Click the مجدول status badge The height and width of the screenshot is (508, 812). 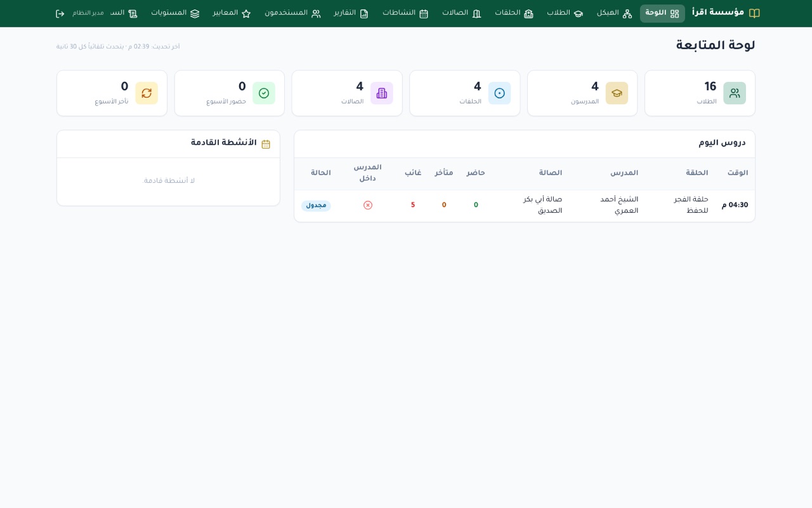tap(316, 206)
